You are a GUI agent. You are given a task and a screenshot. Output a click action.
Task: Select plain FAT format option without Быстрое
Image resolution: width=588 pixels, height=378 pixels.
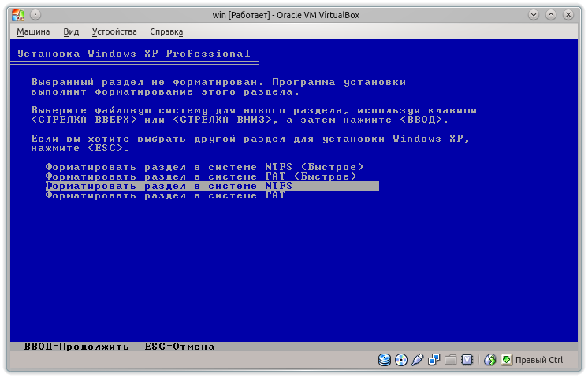165,195
